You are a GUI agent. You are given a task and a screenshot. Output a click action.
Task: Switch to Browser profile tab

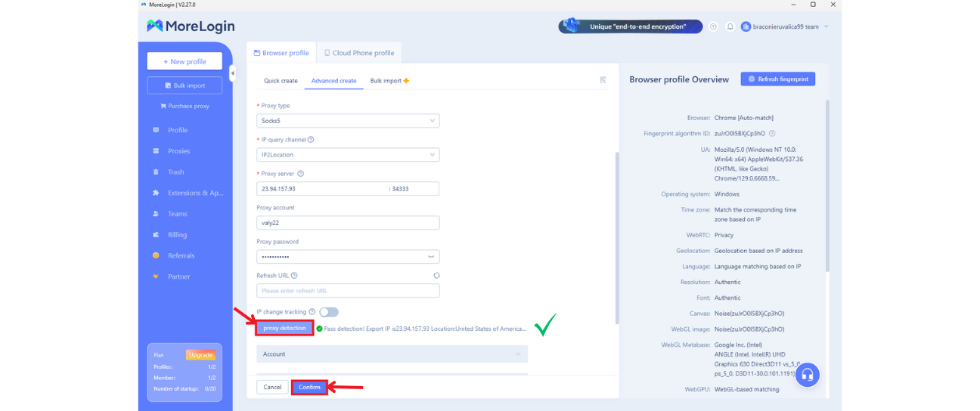coord(281,53)
